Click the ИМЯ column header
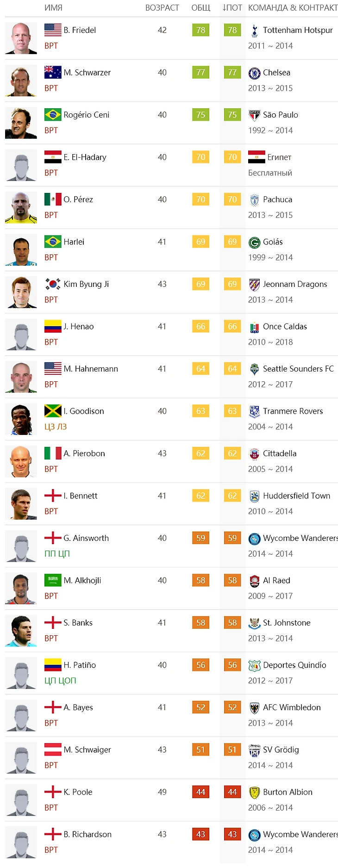 tap(53, 8)
